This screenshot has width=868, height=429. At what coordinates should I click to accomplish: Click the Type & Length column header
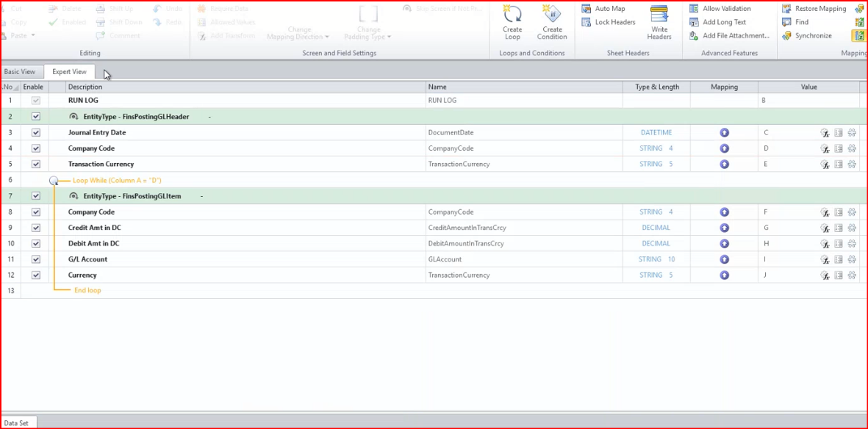coord(657,87)
